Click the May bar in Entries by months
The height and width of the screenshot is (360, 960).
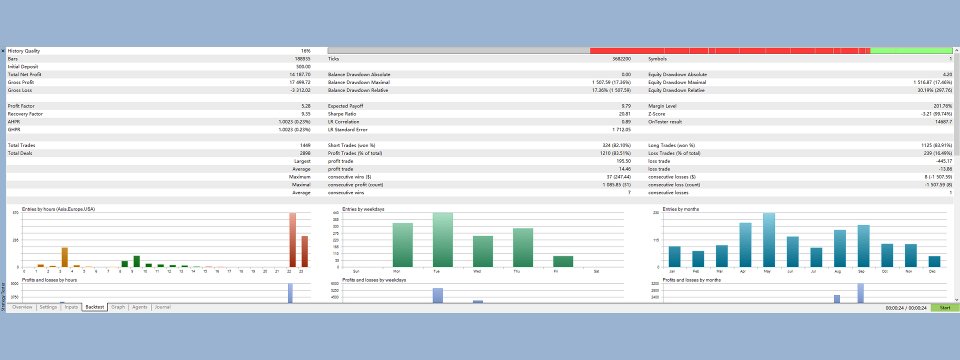(769, 240)
